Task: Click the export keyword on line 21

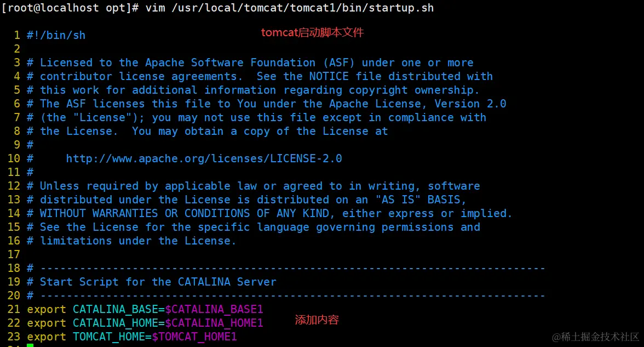Action: click(47, 309)
